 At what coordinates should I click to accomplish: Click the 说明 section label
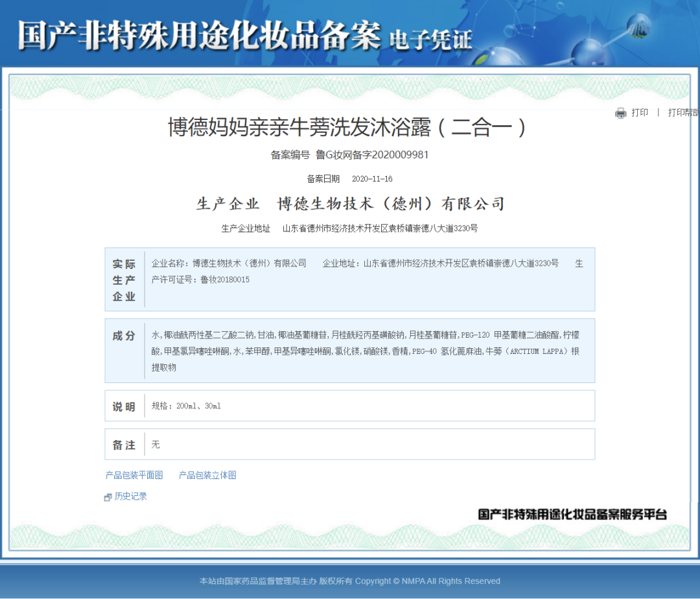(124, 406)
